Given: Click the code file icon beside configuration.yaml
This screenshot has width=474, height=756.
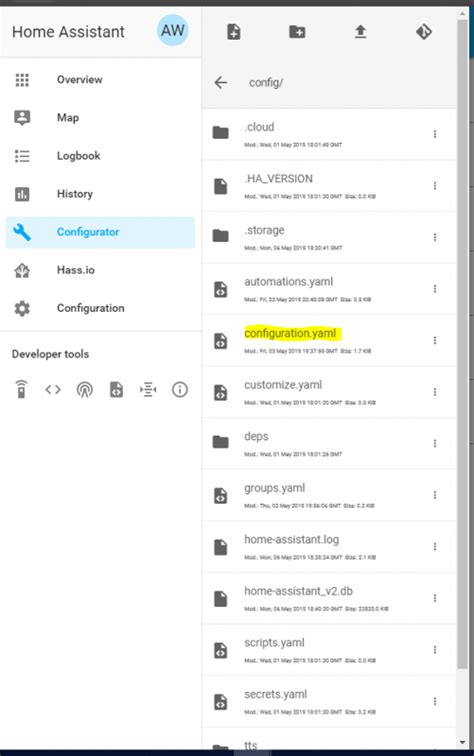Looking at the screenshot, I should click(x=221, y=341).
